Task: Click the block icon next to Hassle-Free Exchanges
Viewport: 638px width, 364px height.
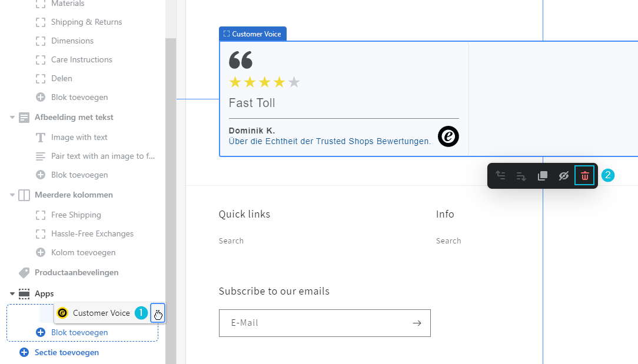Action: click(40, 233)
